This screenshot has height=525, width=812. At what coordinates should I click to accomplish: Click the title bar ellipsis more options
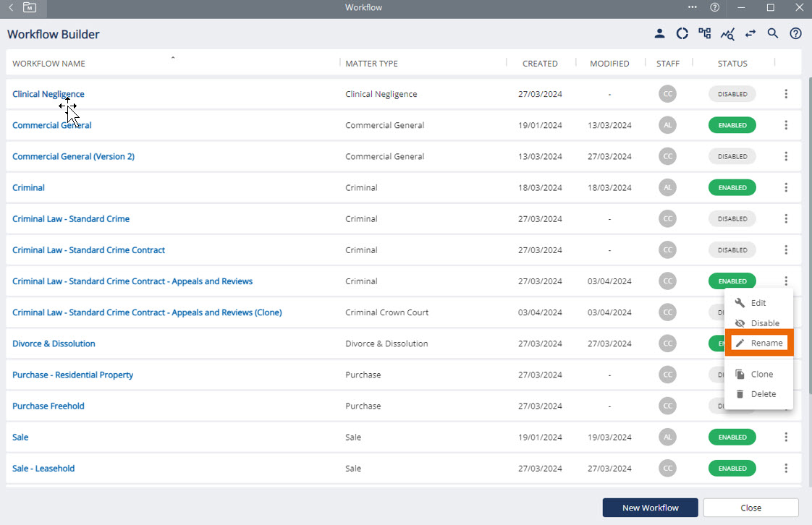click(x=693, y=7)
